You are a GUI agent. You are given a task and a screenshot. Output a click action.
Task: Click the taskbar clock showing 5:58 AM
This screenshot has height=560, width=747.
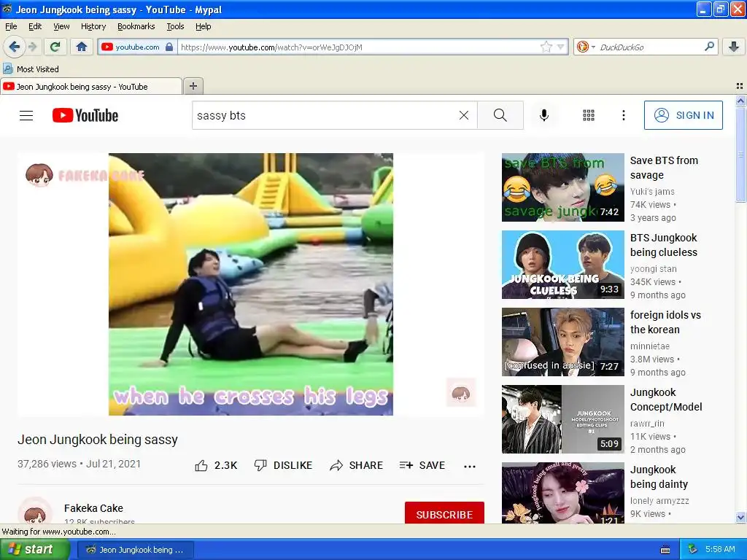coord(720,550)
